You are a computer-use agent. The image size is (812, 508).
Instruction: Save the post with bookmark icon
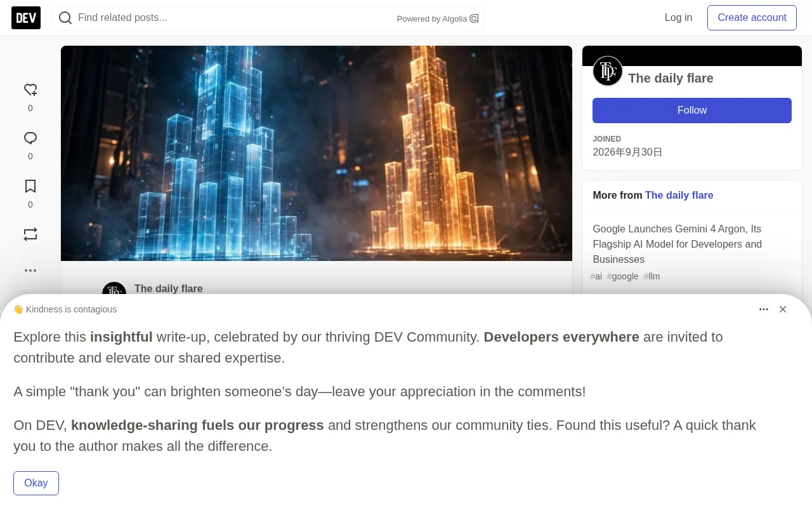pos(30,186)
